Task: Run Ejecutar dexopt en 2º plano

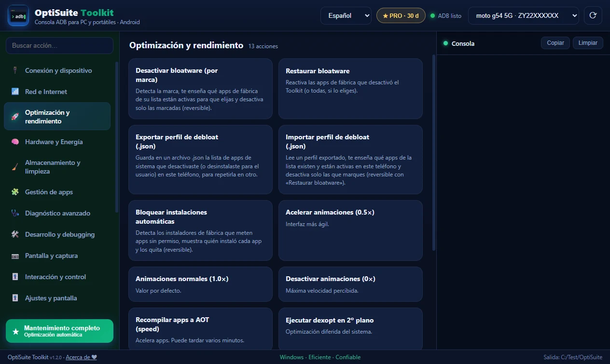Action: 350,329
